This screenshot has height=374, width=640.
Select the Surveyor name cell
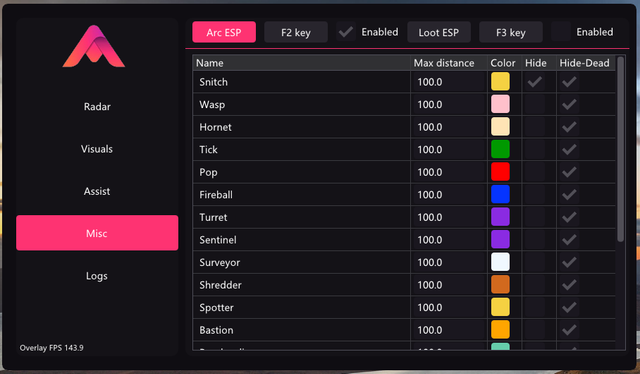point(301,262)
